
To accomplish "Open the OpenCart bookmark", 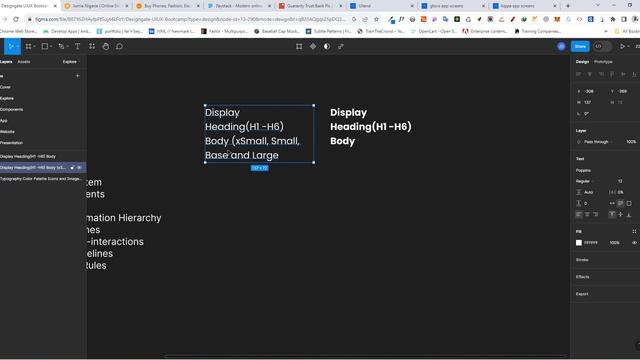I will click(x=434, y=31).
